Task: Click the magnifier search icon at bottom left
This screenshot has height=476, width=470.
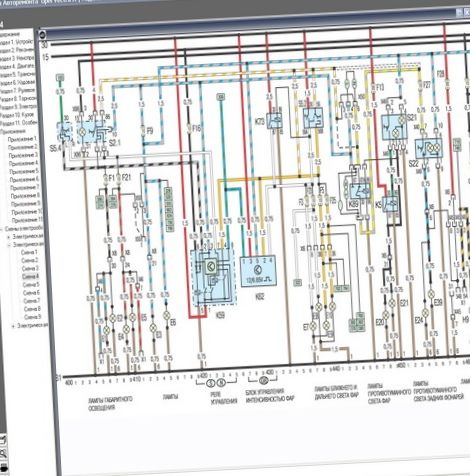Action: (x=3, y=453)
